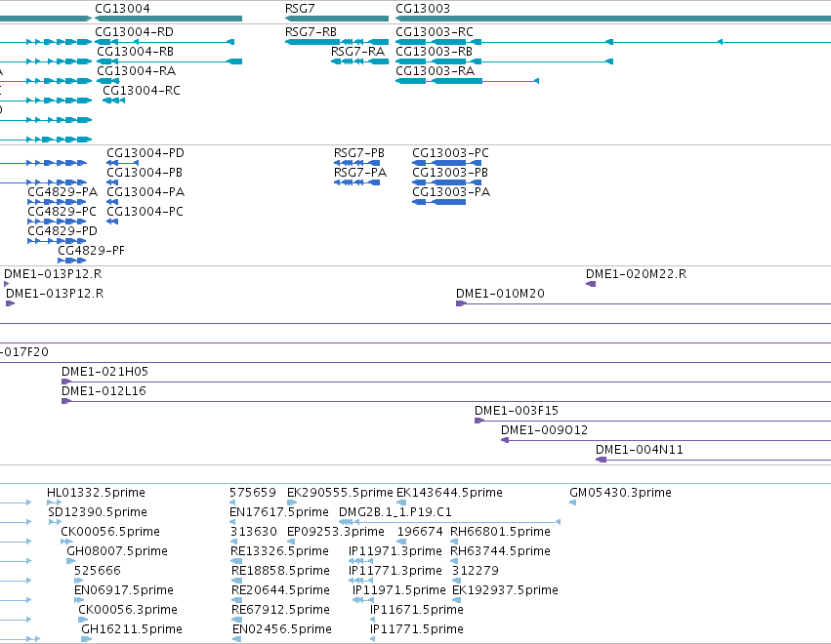Screen dimensions: 831x644
Task: Click the HL01332.5prime EST label
Action: (96, 493)
